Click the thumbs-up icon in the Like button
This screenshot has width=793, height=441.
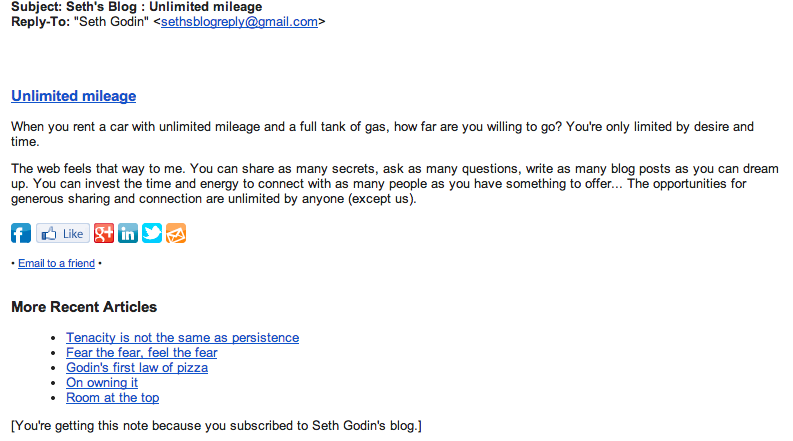pos(49,234)
